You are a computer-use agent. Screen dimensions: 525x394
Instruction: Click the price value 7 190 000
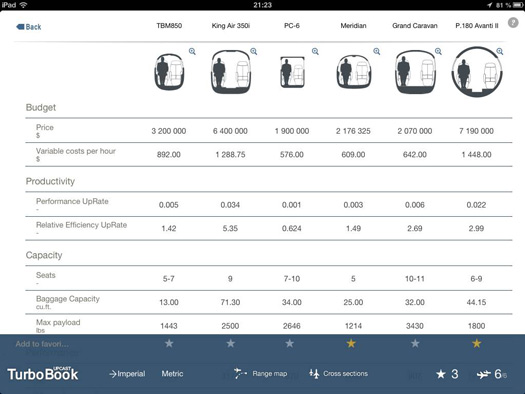coord(476,131)
